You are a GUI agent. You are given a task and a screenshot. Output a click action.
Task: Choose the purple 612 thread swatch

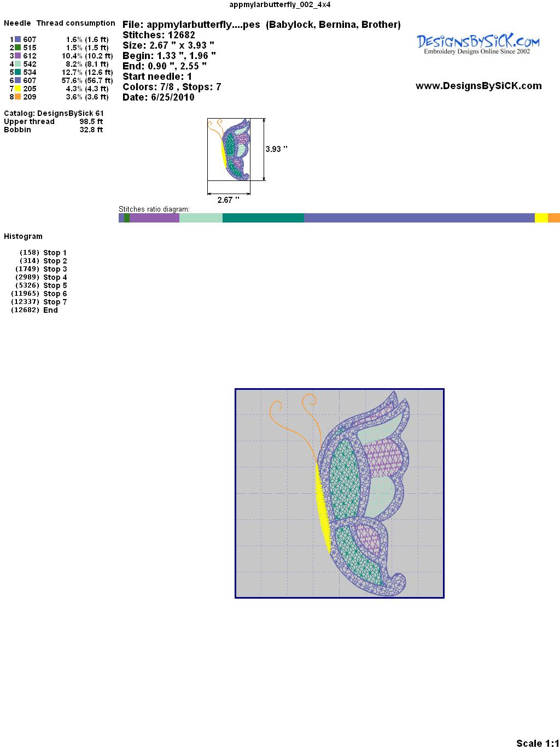(18, 56)
